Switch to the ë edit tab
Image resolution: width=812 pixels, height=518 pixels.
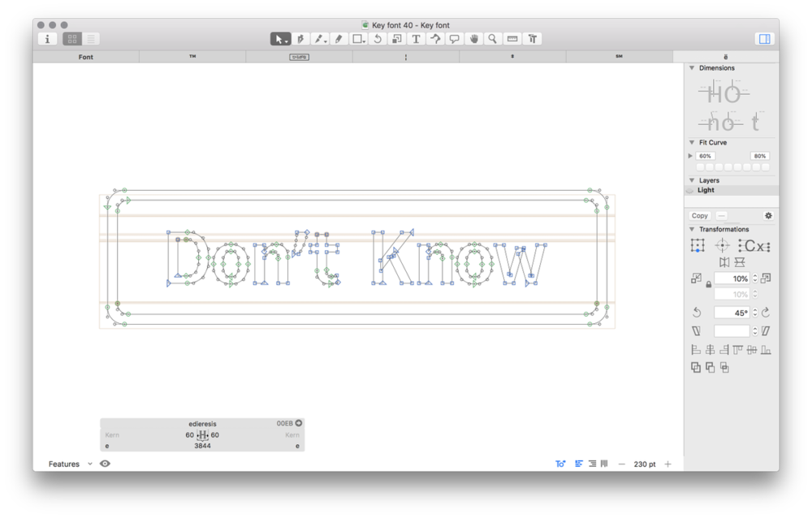725,57
